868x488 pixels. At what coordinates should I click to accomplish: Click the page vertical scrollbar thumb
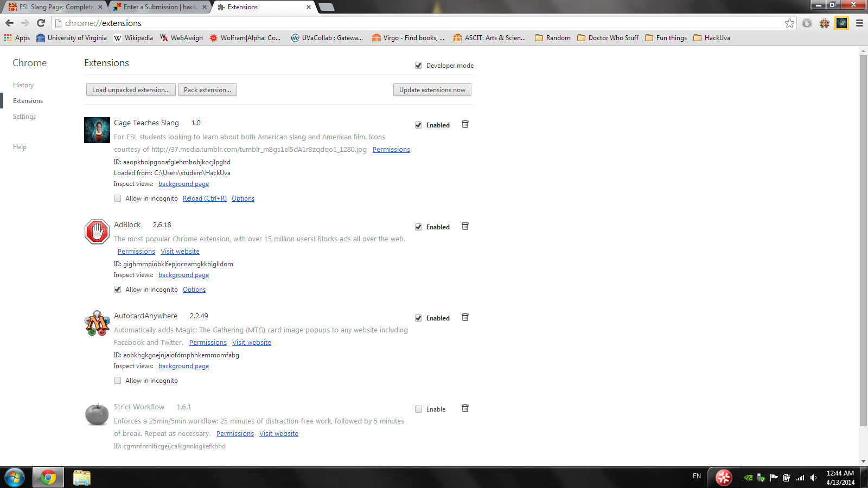[x=863, y=240]
